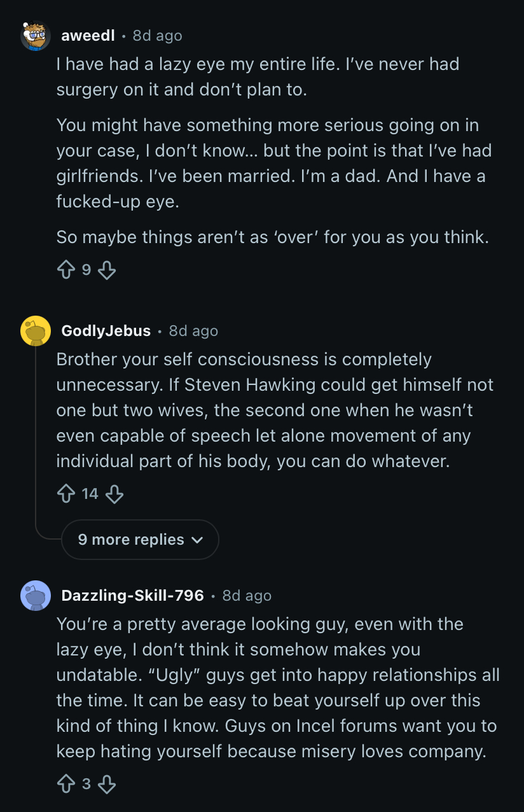524x812 pixels.
Task: Visit the Dazzling-Skill-796 username link
Action: (132, 596)
